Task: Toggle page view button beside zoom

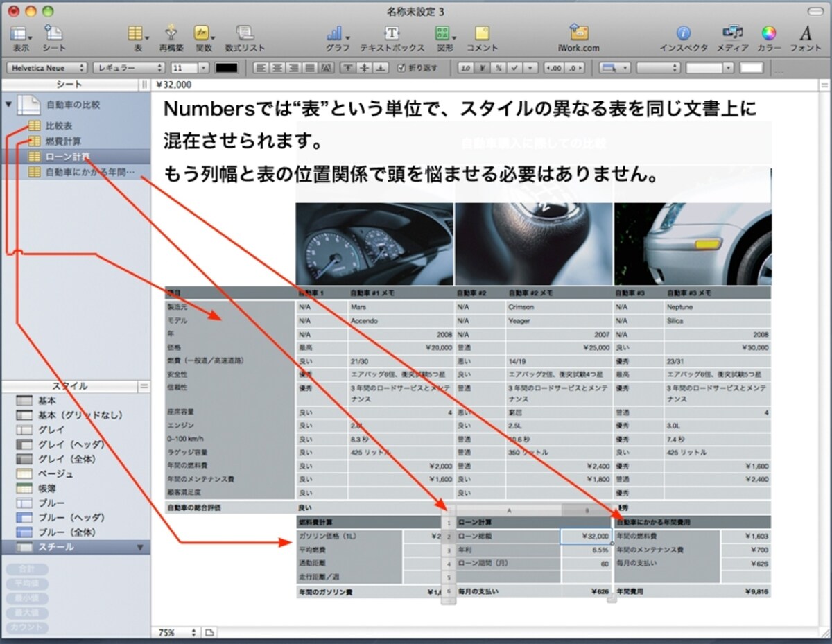Action: click(x=209, y=632)
